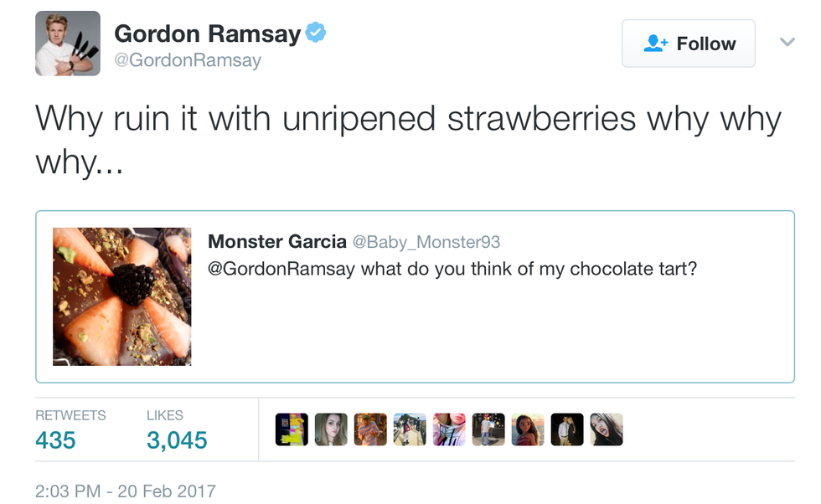821x504 pixels.
Task: Click the second liker avatar, long-haired woman
Action: (x=331, y=429)
